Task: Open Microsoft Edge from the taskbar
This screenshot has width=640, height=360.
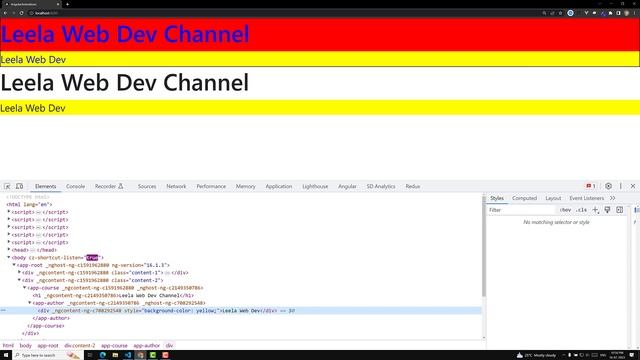Action: [102, 355]
